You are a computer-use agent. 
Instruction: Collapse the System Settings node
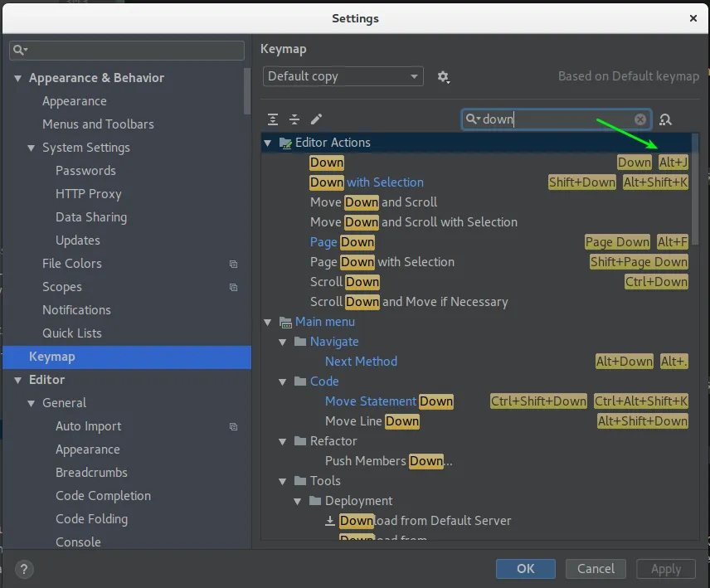32,148
